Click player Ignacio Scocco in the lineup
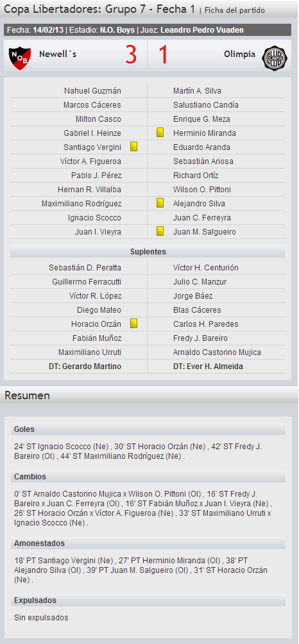The image size is (299, 644). [94, 218]
